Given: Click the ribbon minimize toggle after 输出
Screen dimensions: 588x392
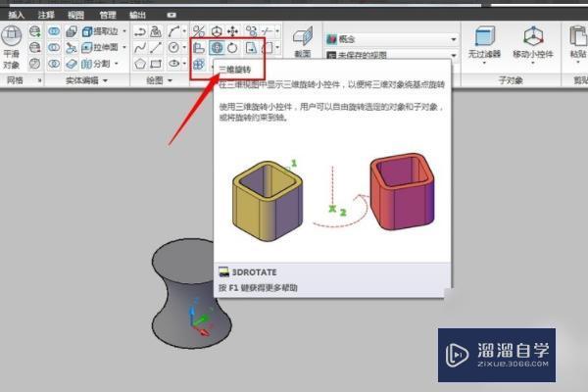Looking at the screenshot, I should [x=171, y=15].
